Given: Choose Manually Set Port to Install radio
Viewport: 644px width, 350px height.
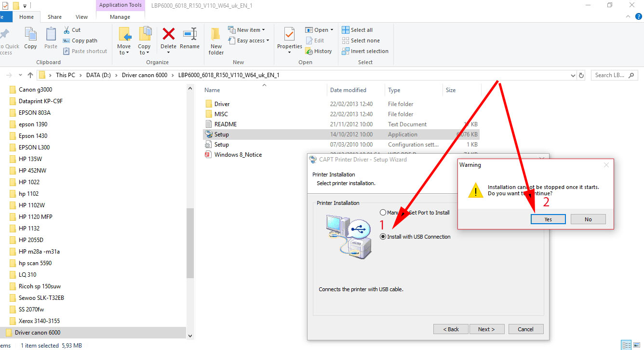Looking at the screenshot, I should (383, 213).
